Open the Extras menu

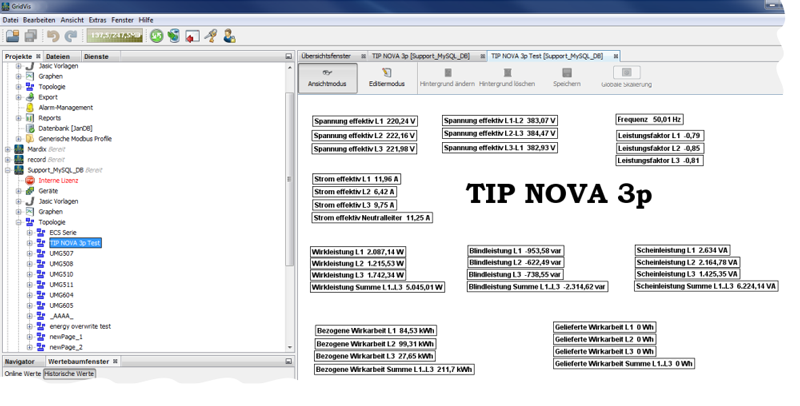click(97, 20)
